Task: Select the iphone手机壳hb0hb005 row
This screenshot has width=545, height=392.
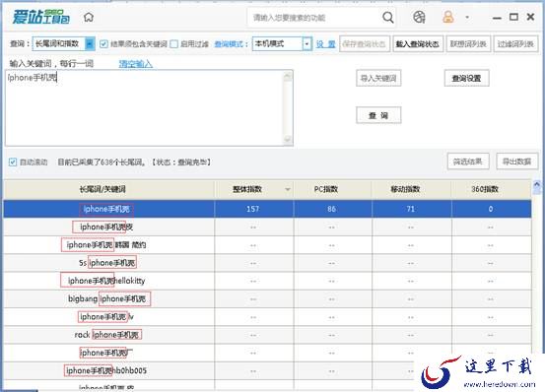Action: point(267,370)
